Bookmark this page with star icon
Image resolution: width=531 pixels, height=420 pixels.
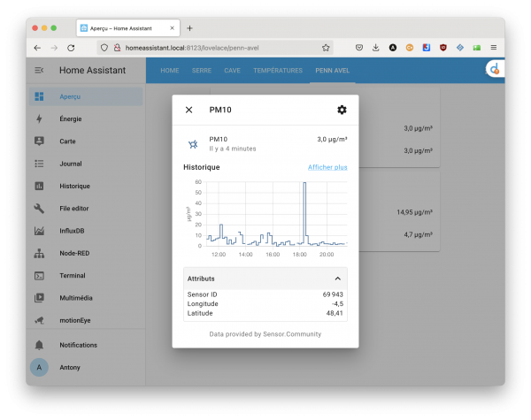[x=326, y=48]
